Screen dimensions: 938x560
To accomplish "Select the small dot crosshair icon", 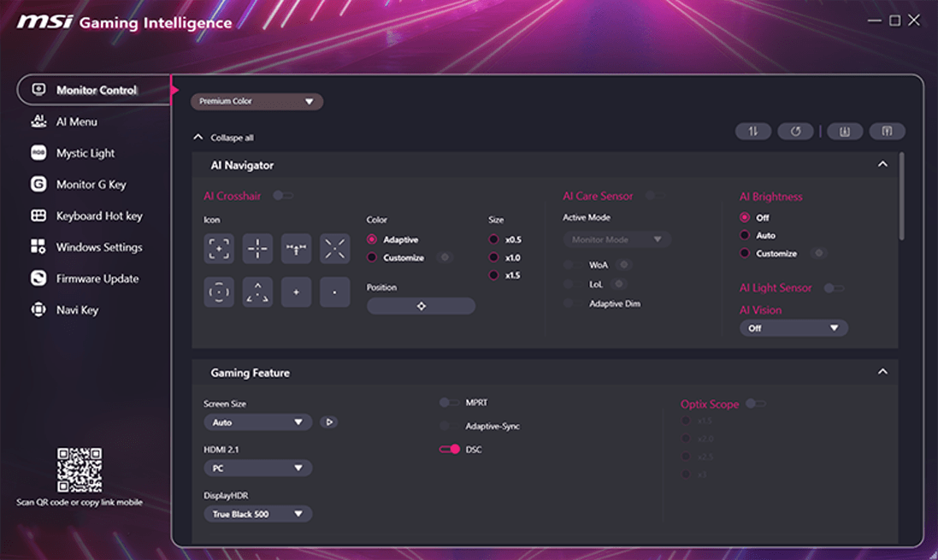I will pyautogui.click(x=334, y=292).
